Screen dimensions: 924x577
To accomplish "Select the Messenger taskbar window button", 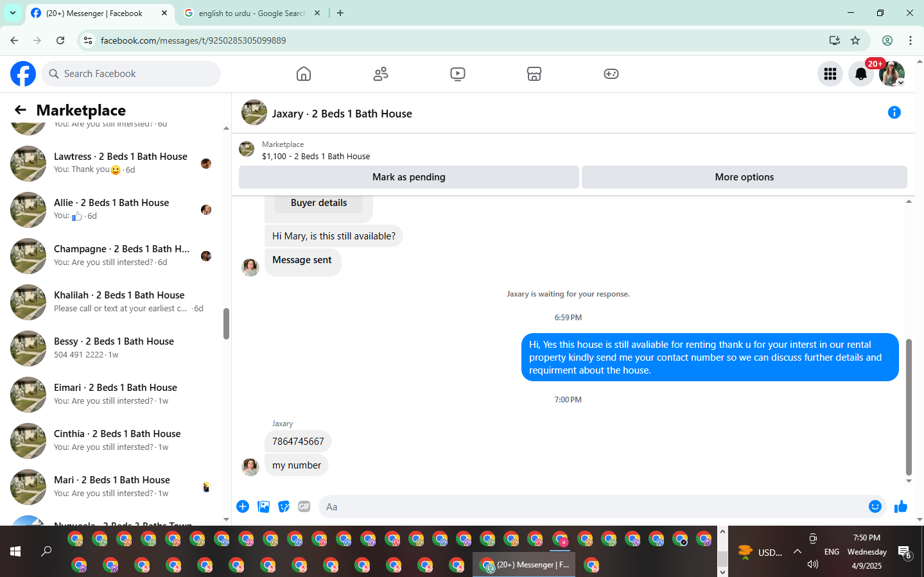I will [524, 565].
